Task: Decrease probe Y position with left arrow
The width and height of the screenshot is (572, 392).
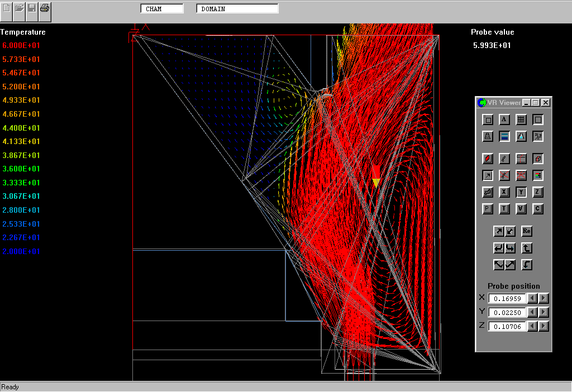Action: click(532, 312)
